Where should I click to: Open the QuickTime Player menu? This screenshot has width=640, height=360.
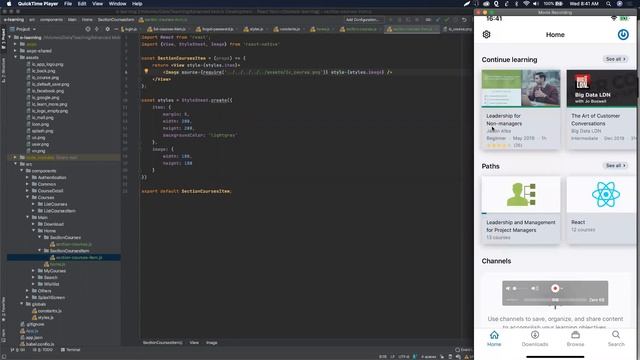pyautogui.click(x=38, y=4)
